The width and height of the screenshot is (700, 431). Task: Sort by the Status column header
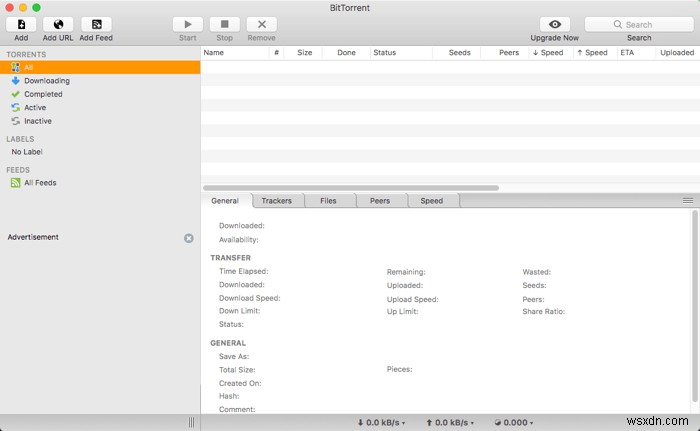click(401, 53)
